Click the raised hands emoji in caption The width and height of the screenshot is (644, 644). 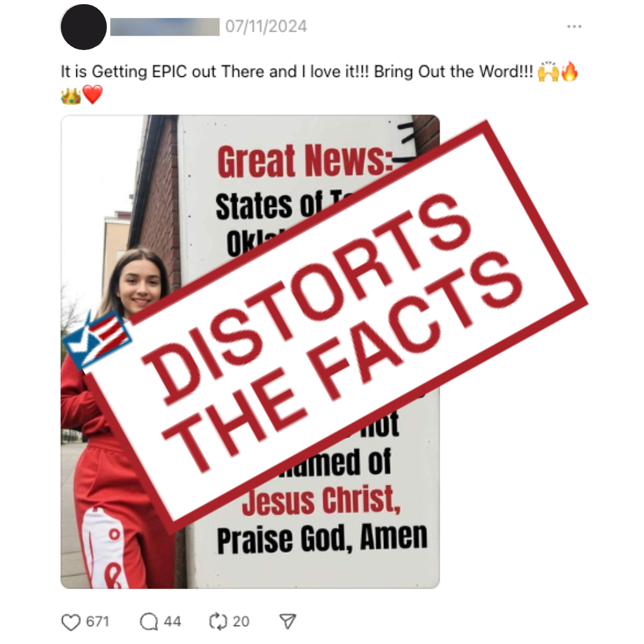[x=549, y=72]
